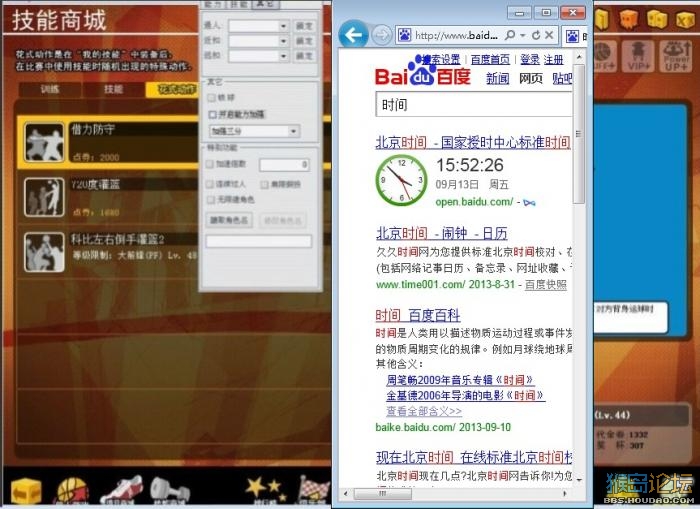Switch to the 训练 tab in the skill shop
This screenshot has width=700, height=509.
tap(50, 89)
